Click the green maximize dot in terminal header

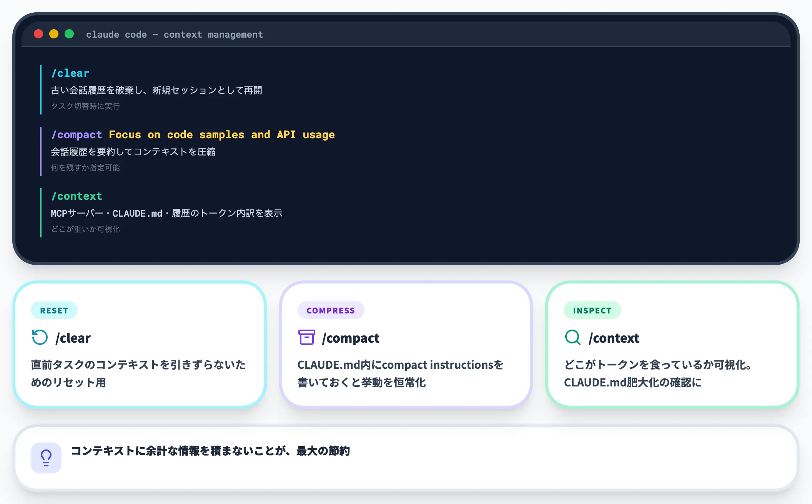pyautogui.click(x=69, y=34)
